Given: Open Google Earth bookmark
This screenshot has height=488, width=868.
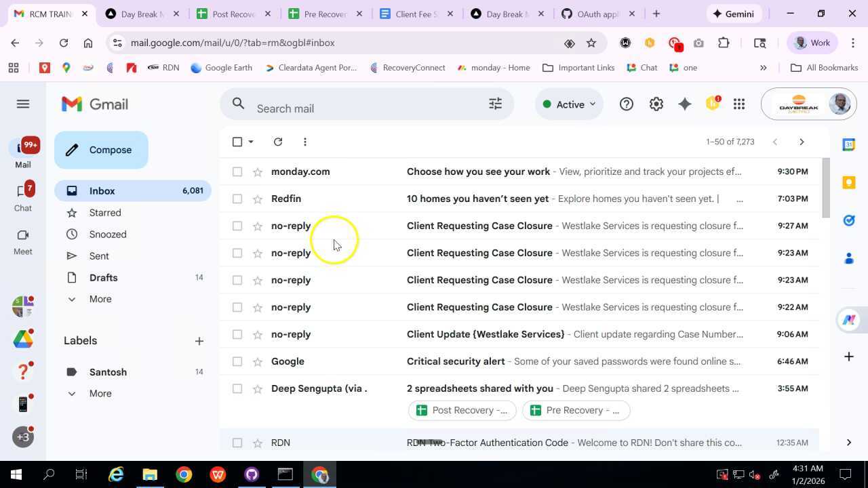Looking at the screenshot, I should (221, 68).
